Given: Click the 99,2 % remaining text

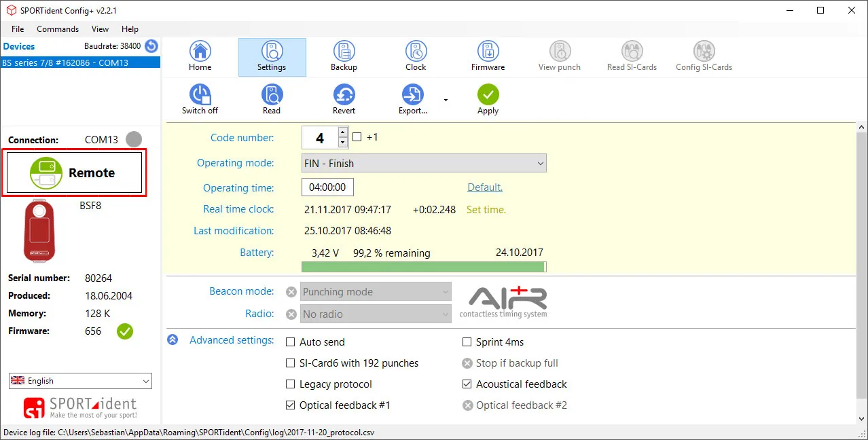Looking at the screenshot, I should pyautogui.click(x=392, y=253).
